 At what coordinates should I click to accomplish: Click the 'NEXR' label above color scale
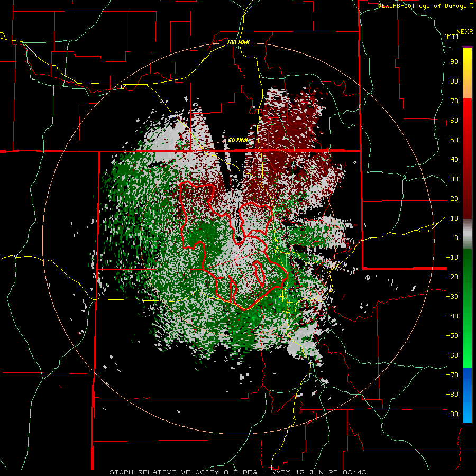click(465, 32)
